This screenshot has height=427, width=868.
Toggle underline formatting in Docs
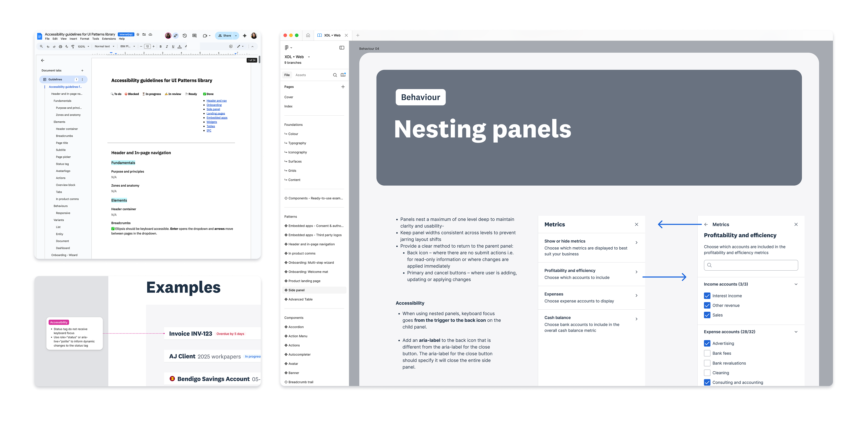(173, 46)
